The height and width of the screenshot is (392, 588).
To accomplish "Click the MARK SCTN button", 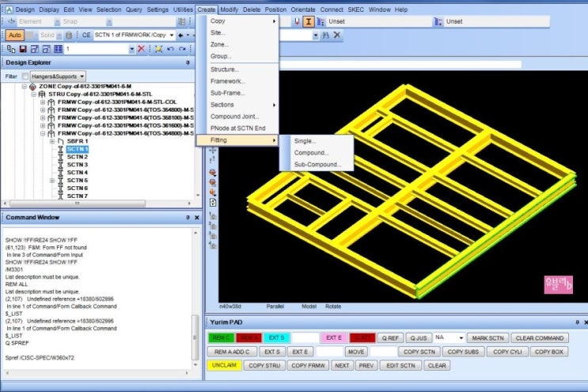I will coord(487,338).
